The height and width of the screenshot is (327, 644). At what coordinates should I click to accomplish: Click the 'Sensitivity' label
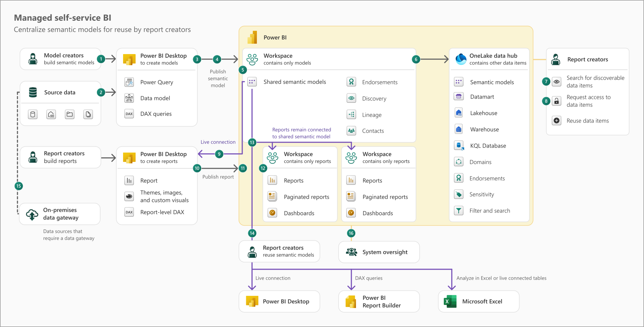pyautogui.click(x=482, y=194)
